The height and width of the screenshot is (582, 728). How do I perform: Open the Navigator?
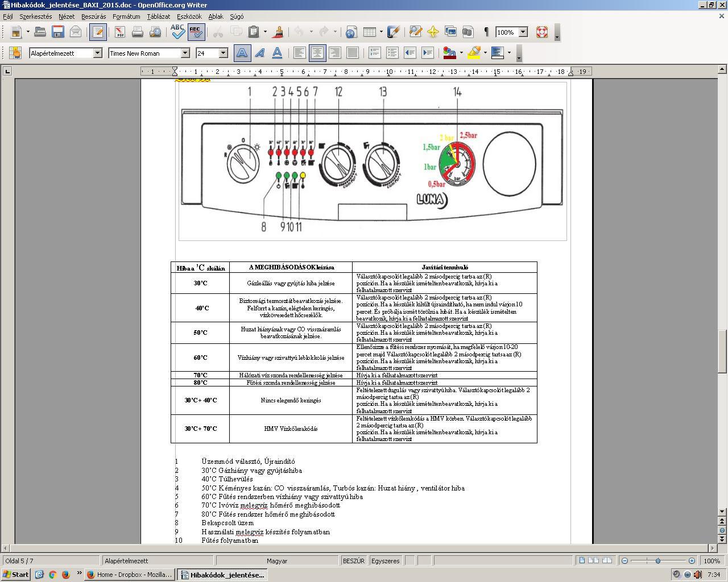(433, 32)
